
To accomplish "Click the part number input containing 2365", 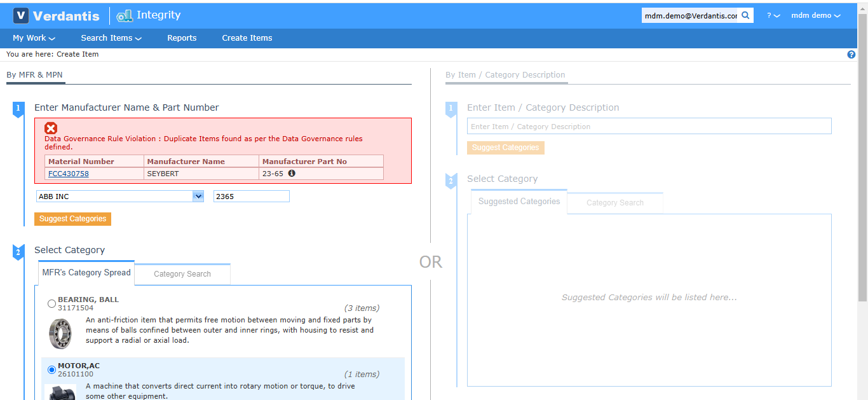I will pos(251,196).
